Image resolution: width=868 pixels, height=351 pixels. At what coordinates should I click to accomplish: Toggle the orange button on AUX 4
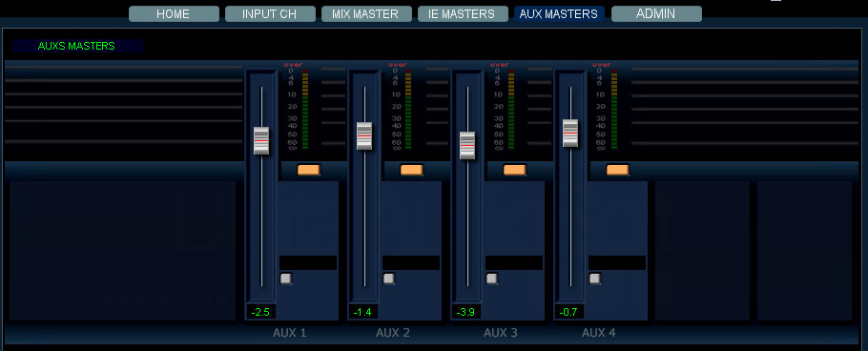tap(618, 170)
